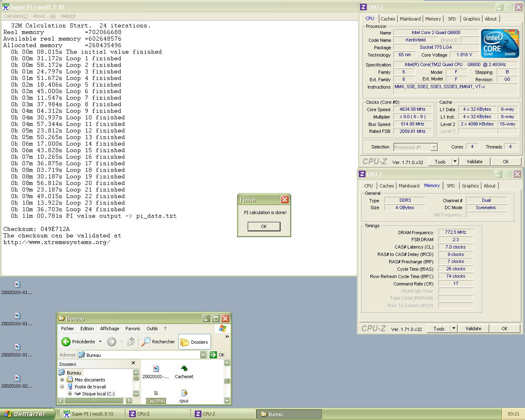This screenshot has height=420, width=525.
Task: Open the Calculate menu in Super PI
Action: [x=16, y=16]
